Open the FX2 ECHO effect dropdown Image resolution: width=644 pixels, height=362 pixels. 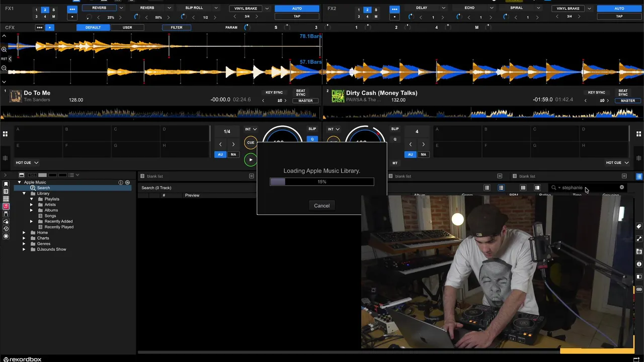[491, 8]
